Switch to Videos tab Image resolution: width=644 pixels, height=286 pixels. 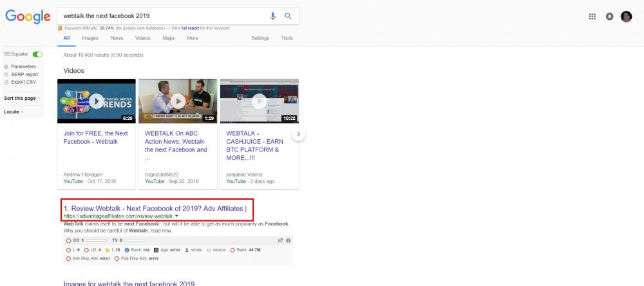click(x=142, y=38)
